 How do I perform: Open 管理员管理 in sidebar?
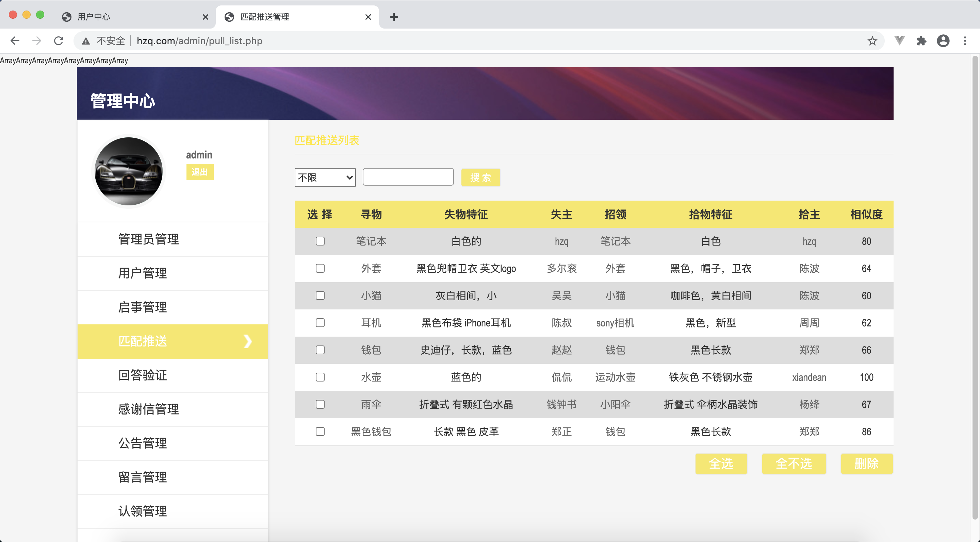(x=173, y=239)
